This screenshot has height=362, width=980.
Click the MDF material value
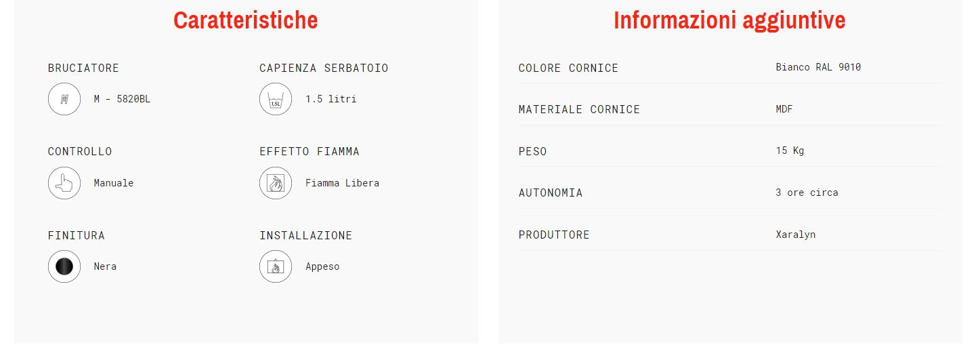pyautogui.click(x=784, y=109)
